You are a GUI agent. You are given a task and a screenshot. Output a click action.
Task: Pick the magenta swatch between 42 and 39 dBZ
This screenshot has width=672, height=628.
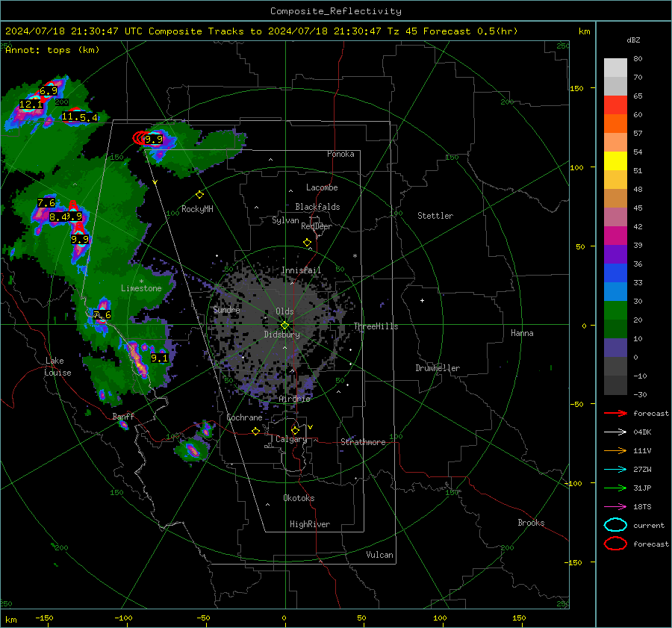[615, 236]
